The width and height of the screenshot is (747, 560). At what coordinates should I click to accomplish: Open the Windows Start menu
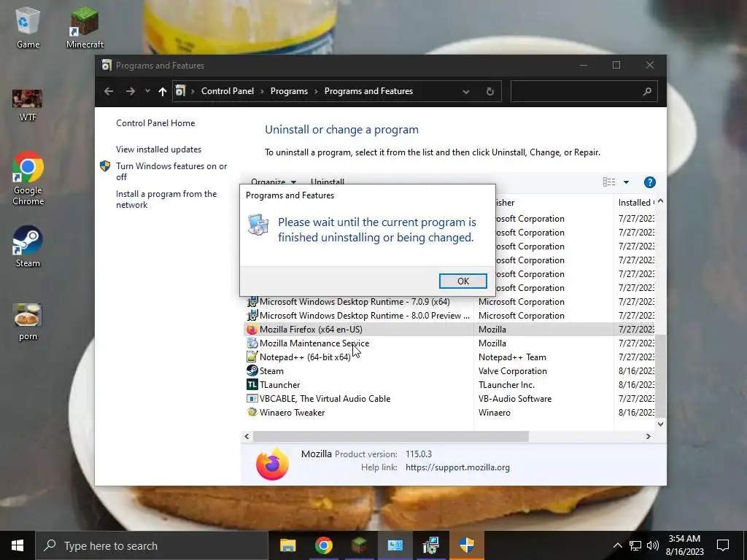(18, 545)
